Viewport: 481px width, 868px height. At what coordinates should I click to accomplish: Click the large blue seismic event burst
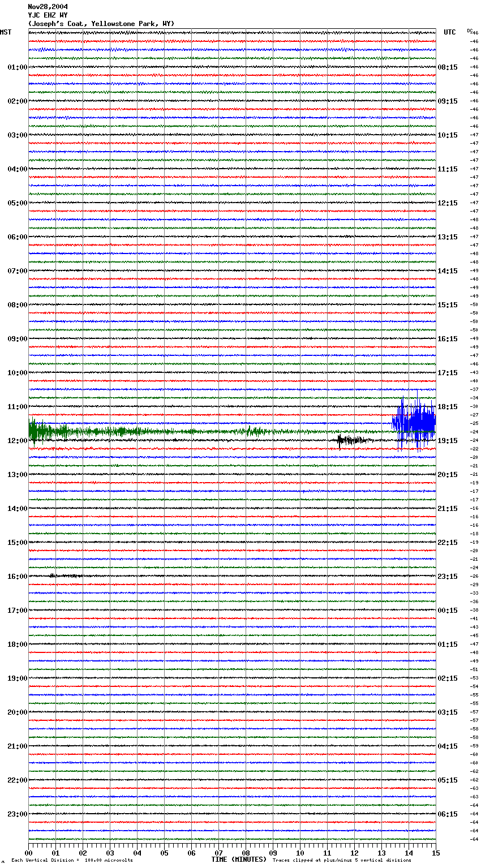click(x=414, y=422)
